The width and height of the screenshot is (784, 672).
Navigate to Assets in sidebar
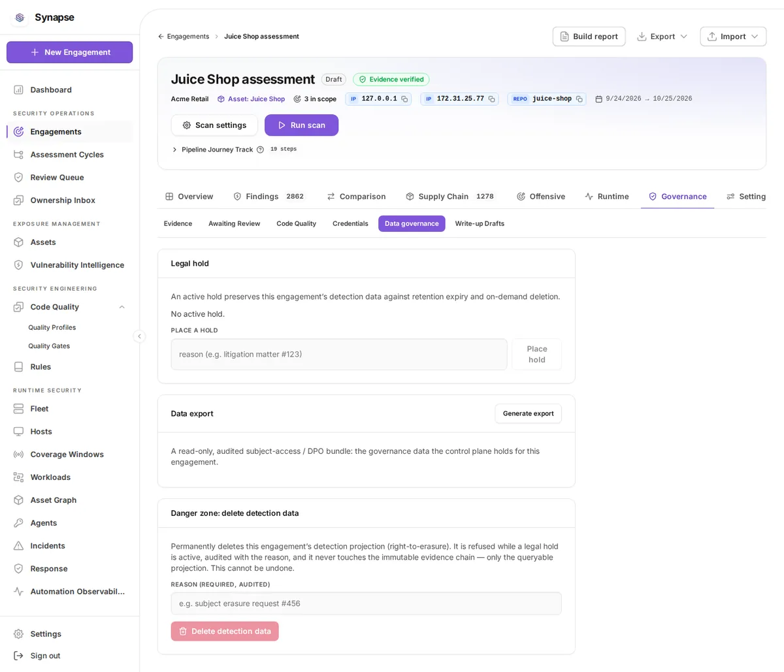[x=69, y=242]
